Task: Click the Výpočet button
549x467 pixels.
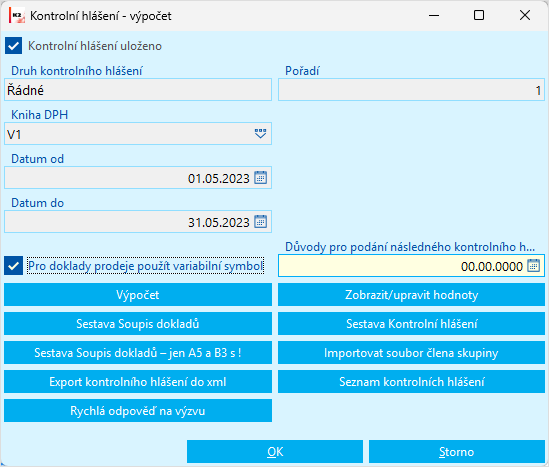Action: point(138,295)
